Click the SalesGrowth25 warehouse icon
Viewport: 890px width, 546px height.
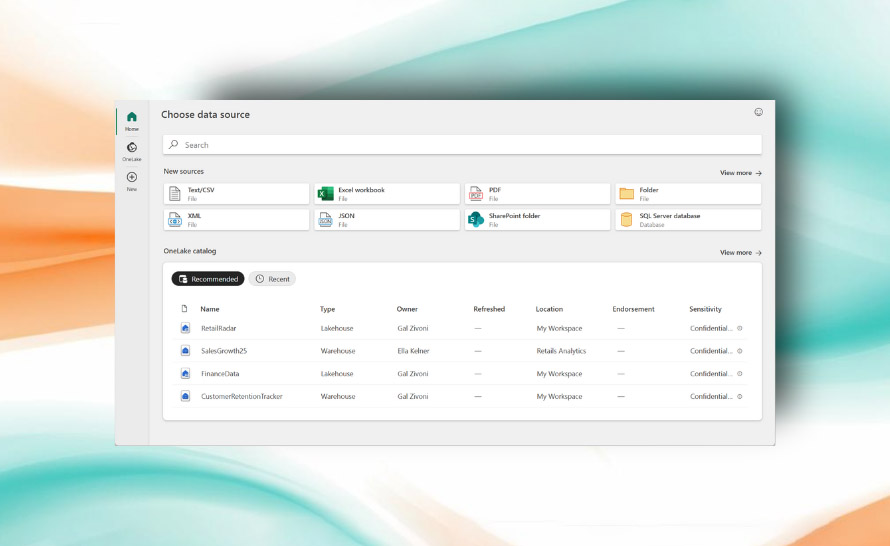pyautogui.click(x=185, y=351)
